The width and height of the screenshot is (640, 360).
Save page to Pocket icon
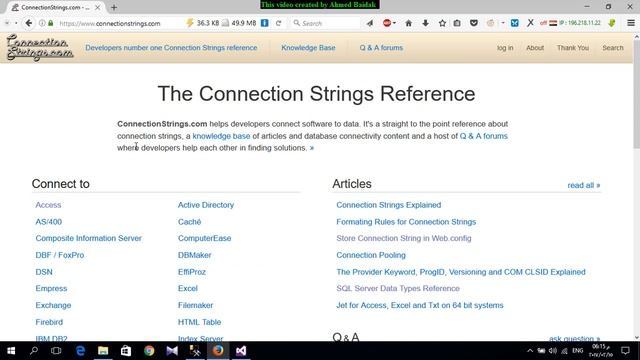pyautogui.click(x=474, y=23)
